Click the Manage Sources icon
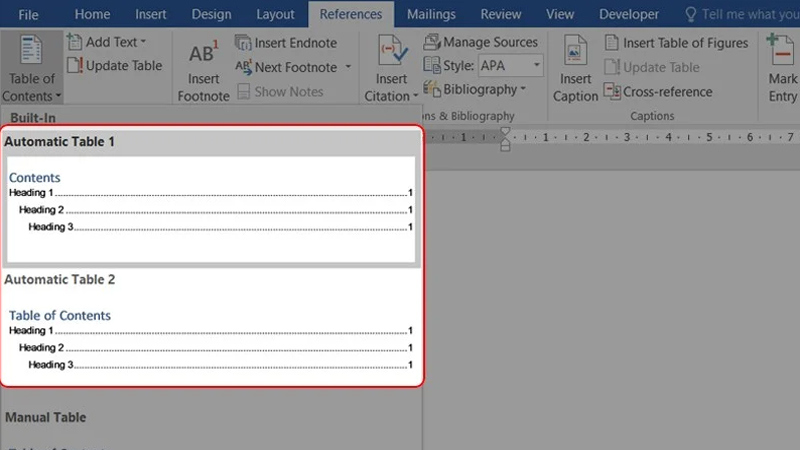Viewport: 800px width, 450px height. click(x=432, y=43)
